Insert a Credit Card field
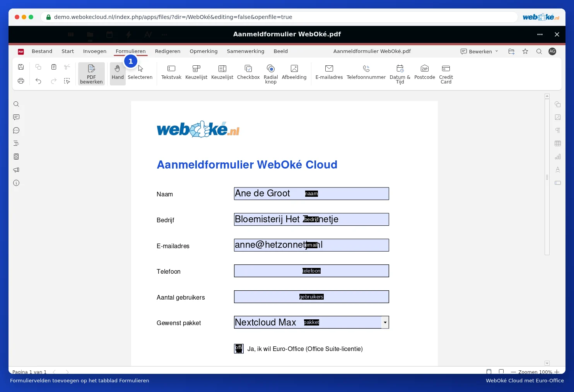Screen dimensions: 574x392 [x=446, y=74]
